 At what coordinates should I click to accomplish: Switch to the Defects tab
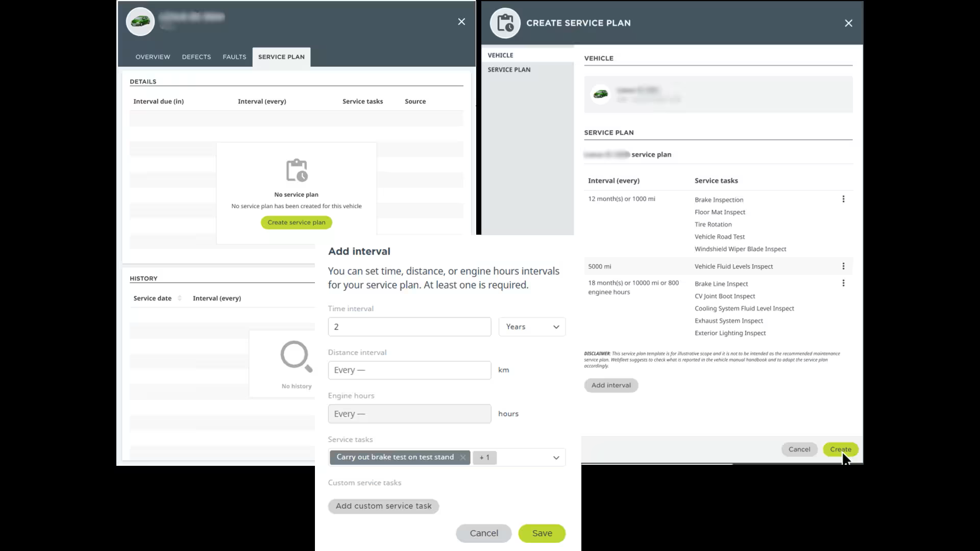coord(196,57)
